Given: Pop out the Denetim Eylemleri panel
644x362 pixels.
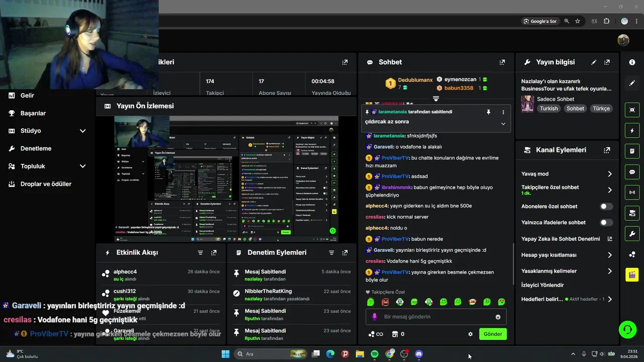Looking at the screenshot, I should [345, 252].
